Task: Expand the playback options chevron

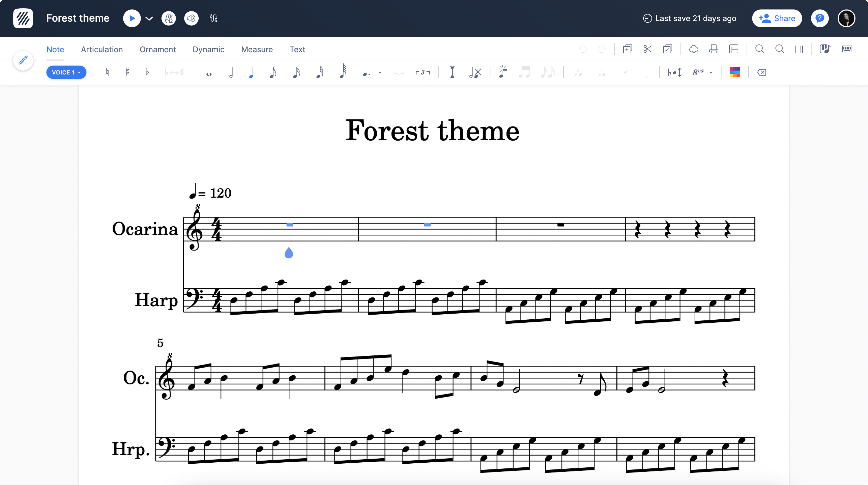Action: pyautogui.click(x=149, y=18)
